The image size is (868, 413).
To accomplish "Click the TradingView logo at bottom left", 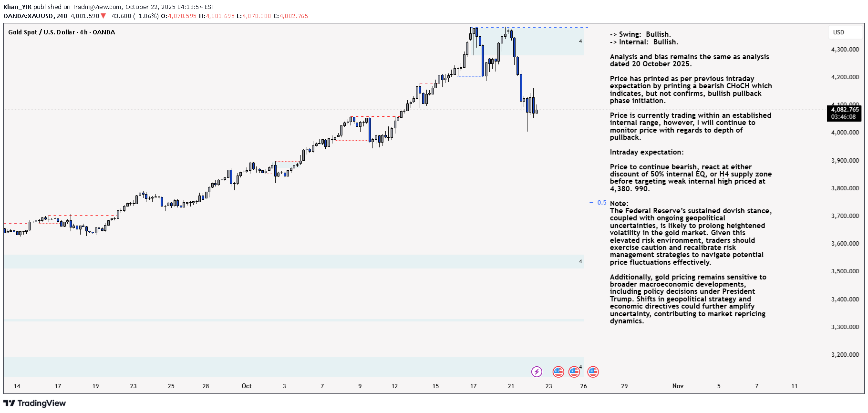I will point(34,403).
